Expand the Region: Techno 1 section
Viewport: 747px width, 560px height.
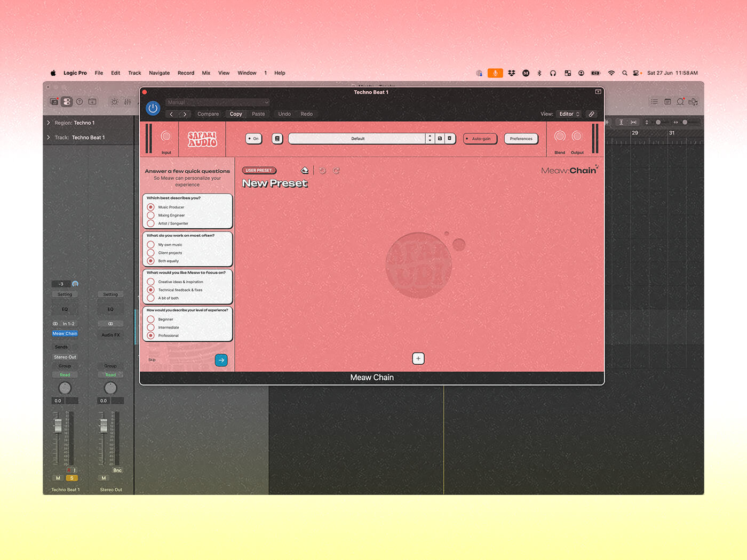pyautogui.click(x=49, y=123)
